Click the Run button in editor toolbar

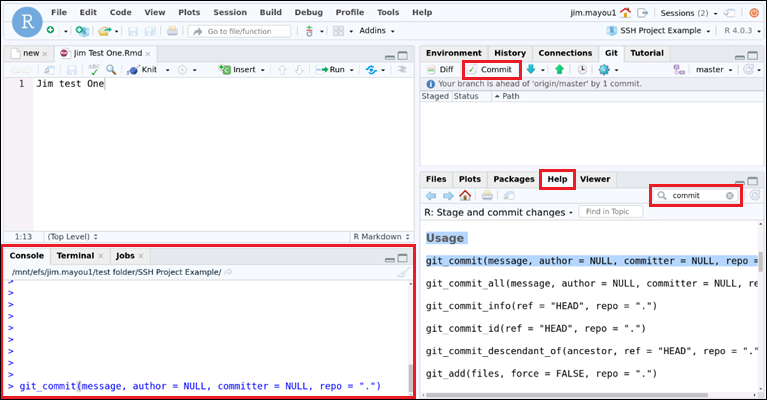(330, 69)
